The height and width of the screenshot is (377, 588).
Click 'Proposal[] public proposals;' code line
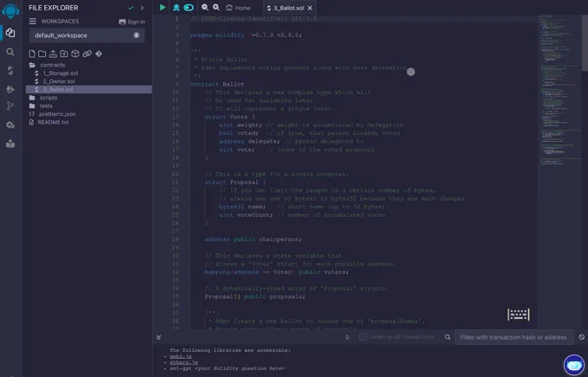click(x=255, y=297)
